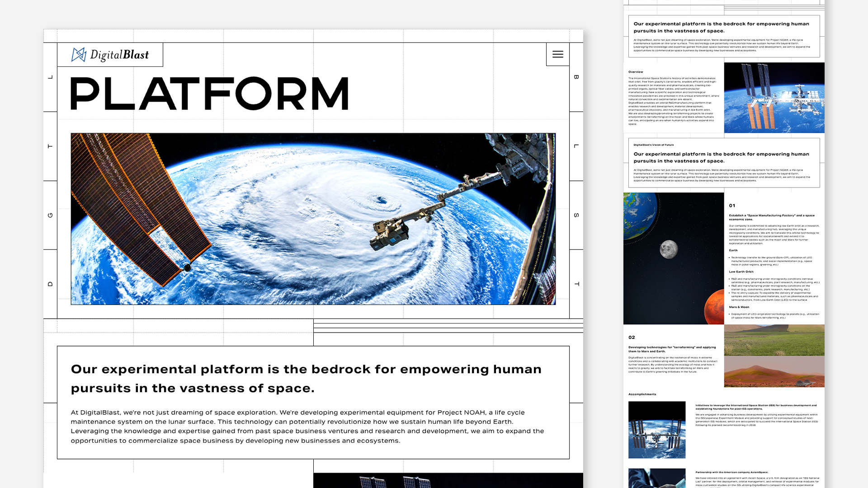
Task: Click the large bold 'Our experimental platform' headline
Action: pos(306,379)
